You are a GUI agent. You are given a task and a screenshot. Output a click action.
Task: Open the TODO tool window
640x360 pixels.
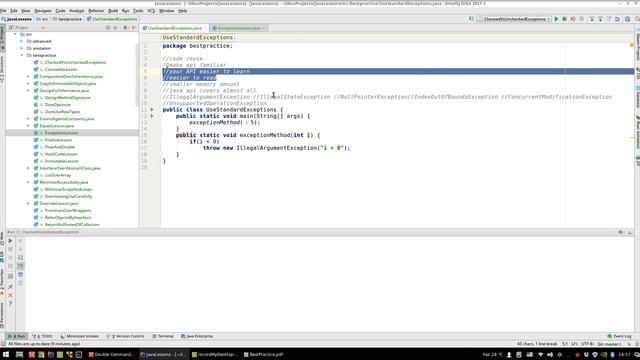[x=42, y=336]
